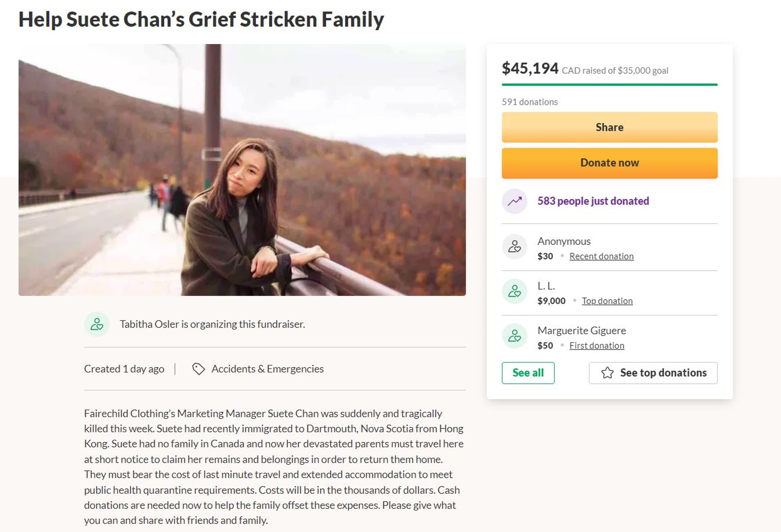The image size is (781, 532).
Task: Click the tag icon beside Accidents & Emergencies
Action: (198, 369)
